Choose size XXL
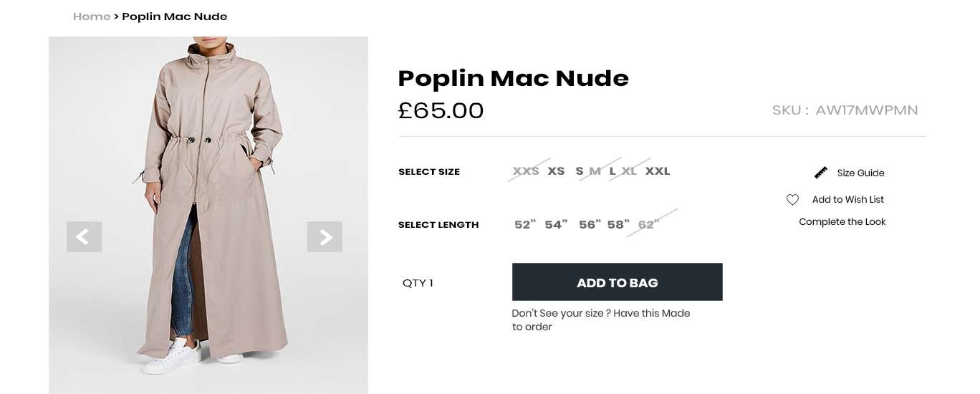Image resolution: width=980 pixels, height=394 pixels. coord(658,171)
